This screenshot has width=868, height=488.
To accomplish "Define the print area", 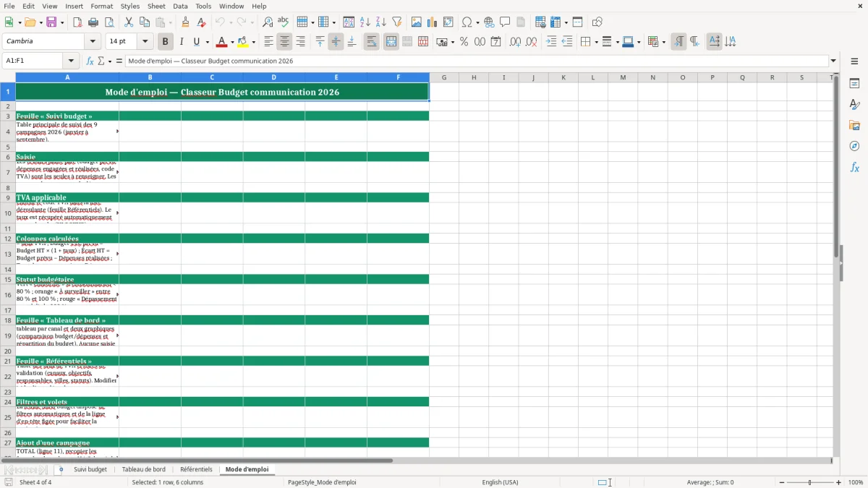I will coord(540,22).
